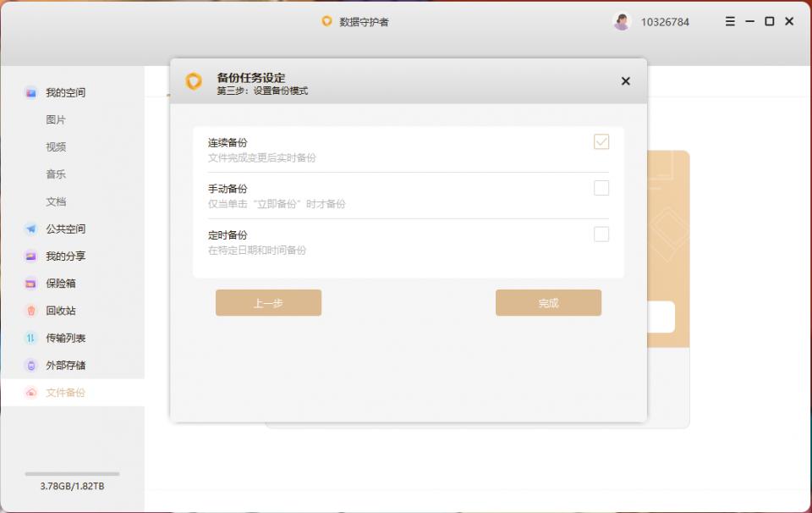Click the 上一步 previous step button

coord(268,302)
